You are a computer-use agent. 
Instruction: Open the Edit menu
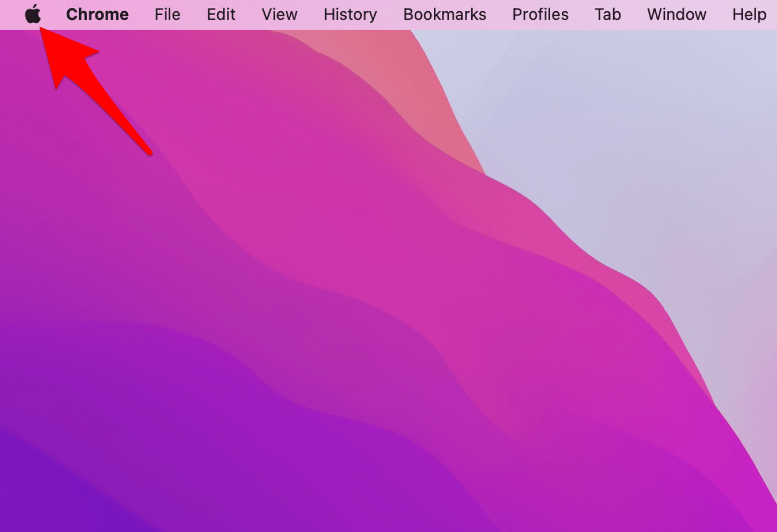point(221,14)
